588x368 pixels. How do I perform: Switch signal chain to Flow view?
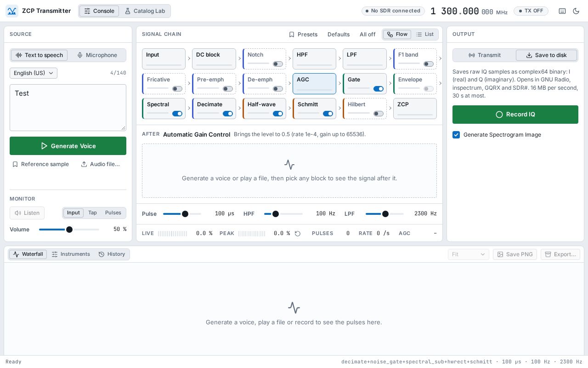pyautogui.click(x=397, y=34)
